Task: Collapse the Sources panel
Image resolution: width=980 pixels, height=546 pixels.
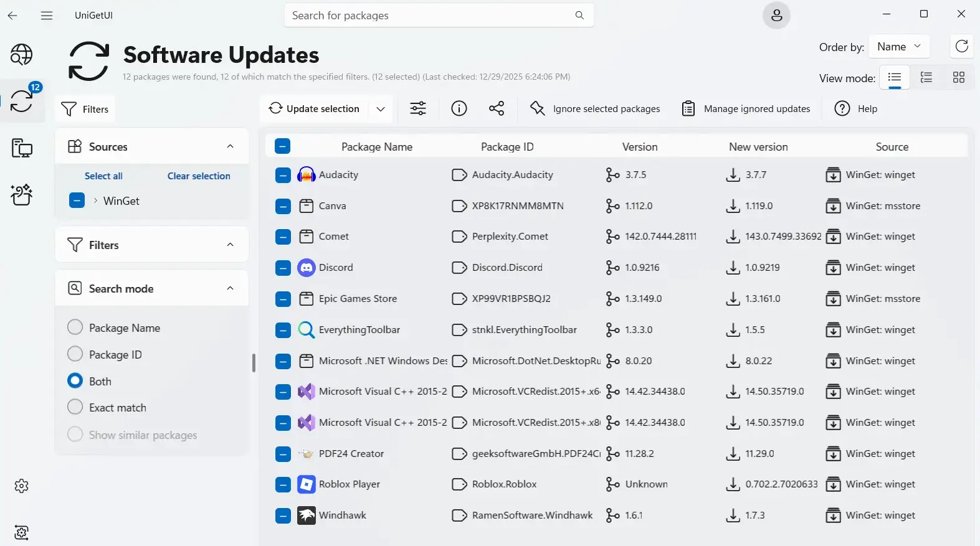Action: click(x=230, y=146)
